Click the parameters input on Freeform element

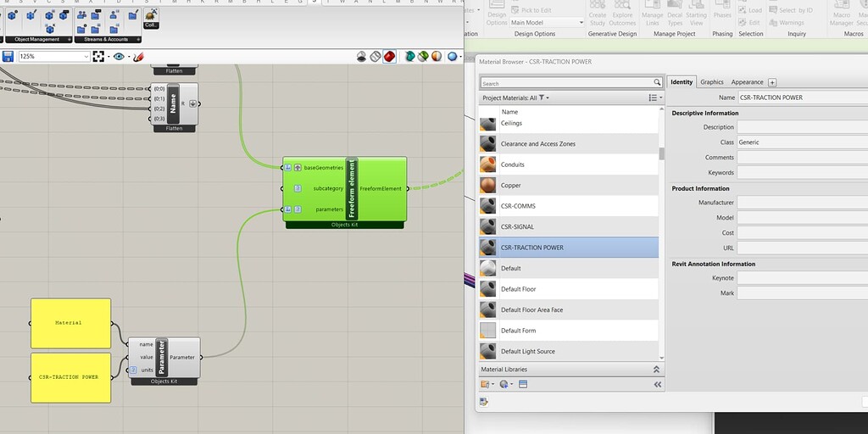330,209
